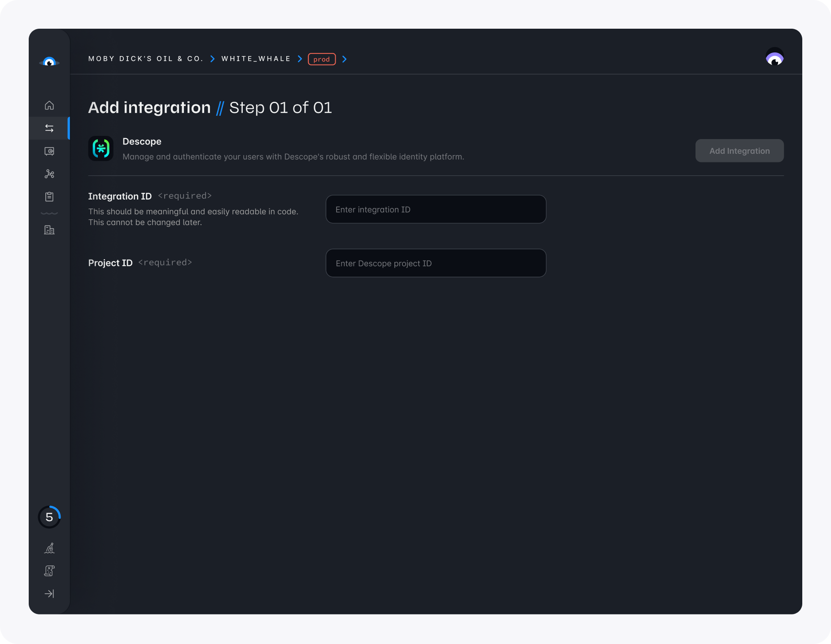Select the integrations arrows icon

(x=49, y=128)
